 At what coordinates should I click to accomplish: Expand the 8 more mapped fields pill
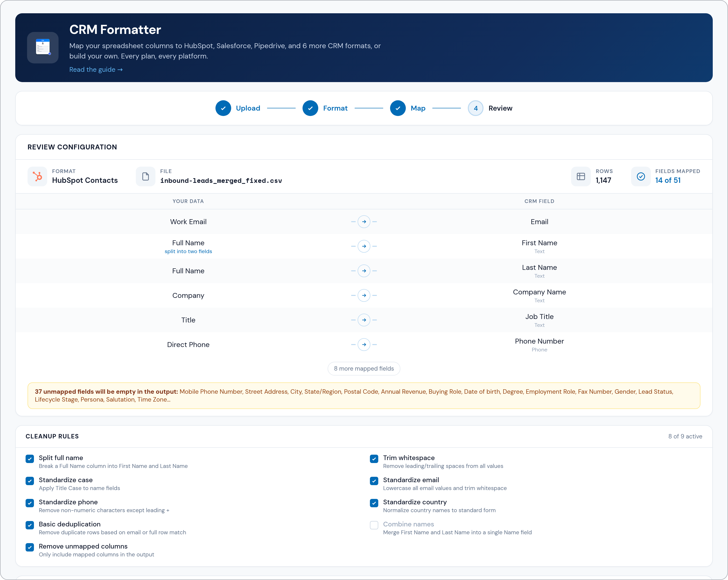click(x=364, y=368)
